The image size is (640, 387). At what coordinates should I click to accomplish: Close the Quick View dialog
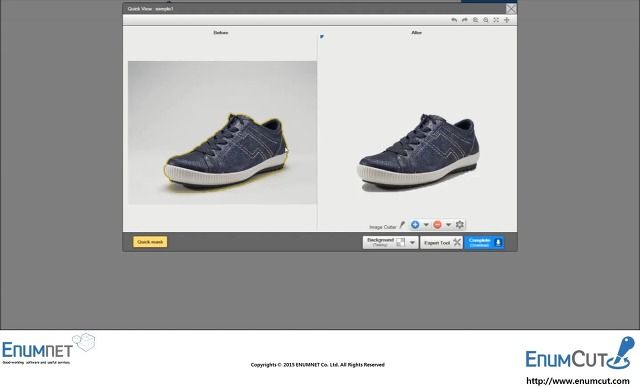coord(511,9)
